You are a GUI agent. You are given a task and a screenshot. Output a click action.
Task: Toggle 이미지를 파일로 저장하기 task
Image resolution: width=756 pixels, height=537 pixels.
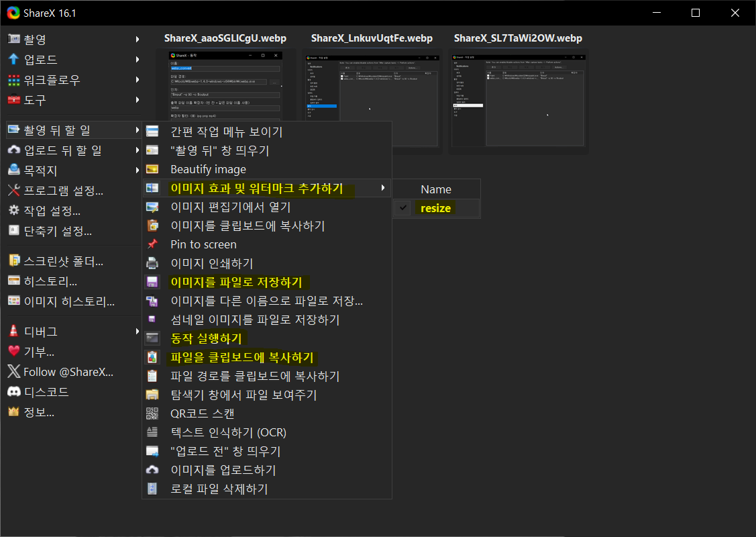(x=267, y=282)
